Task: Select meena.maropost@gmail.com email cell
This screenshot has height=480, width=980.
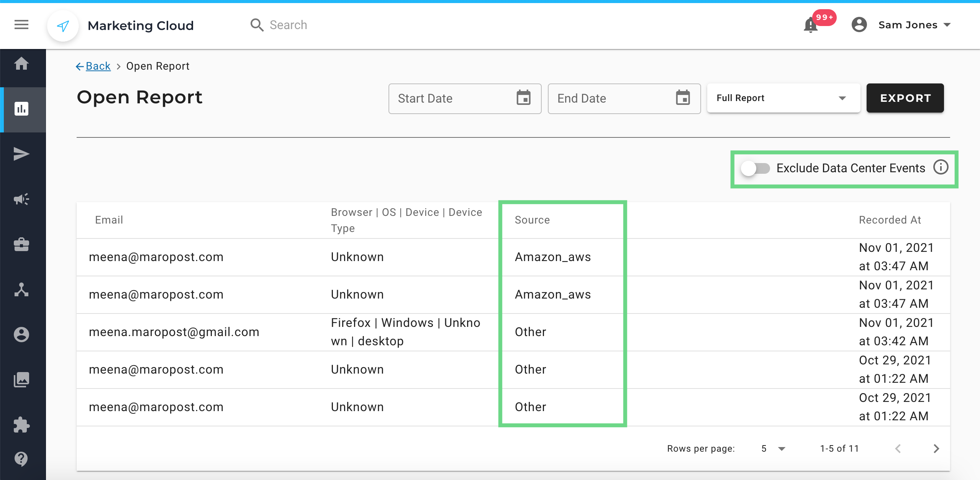Action: coord(174,332)
